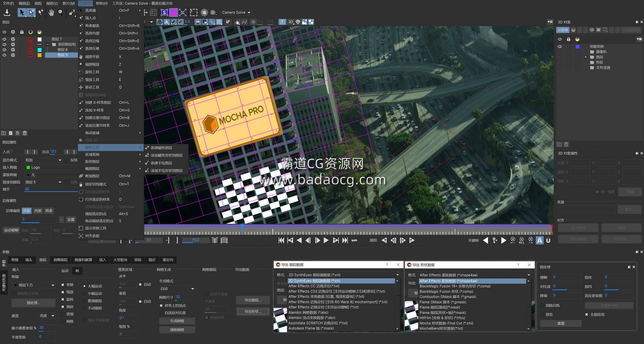Track backwards with the tracking arrow
644x344 pixels.
pos(384,240)
